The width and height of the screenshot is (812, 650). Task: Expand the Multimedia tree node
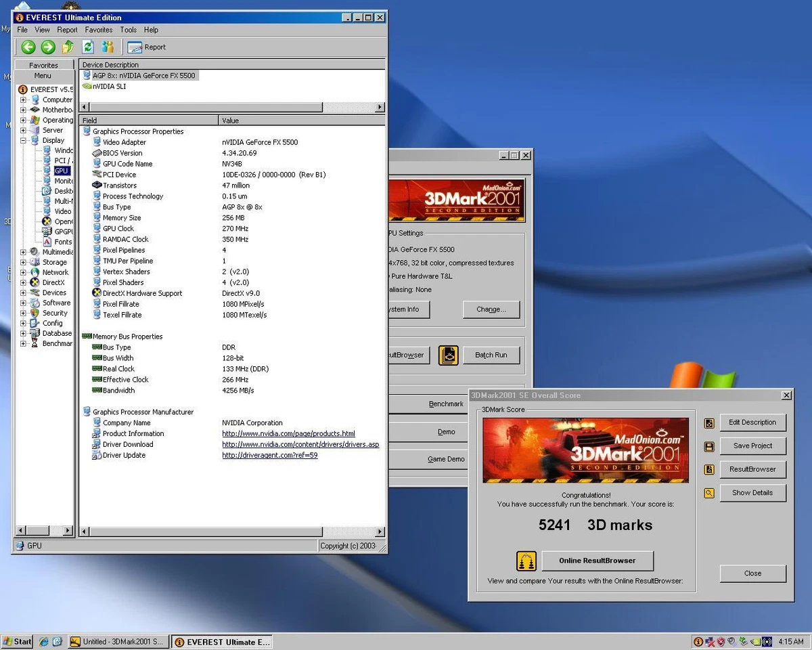tap(23, 252)
